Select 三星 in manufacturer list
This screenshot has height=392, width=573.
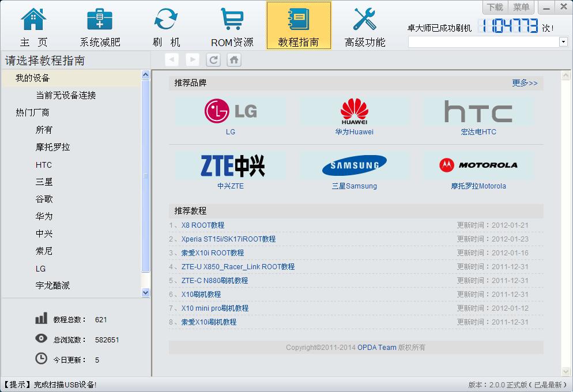click(44, 182)
